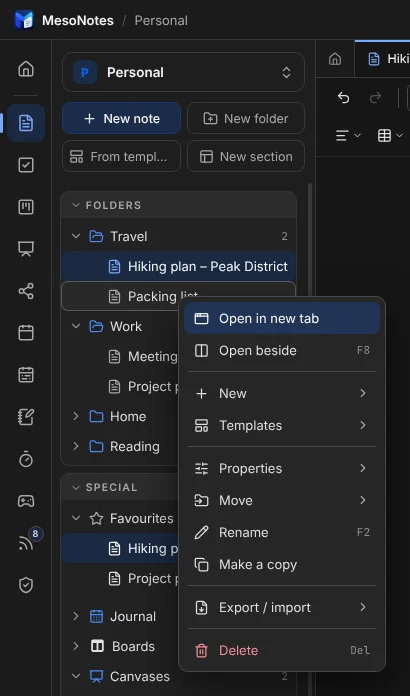Select the Packing list note
410x696 pixels.
178,296
